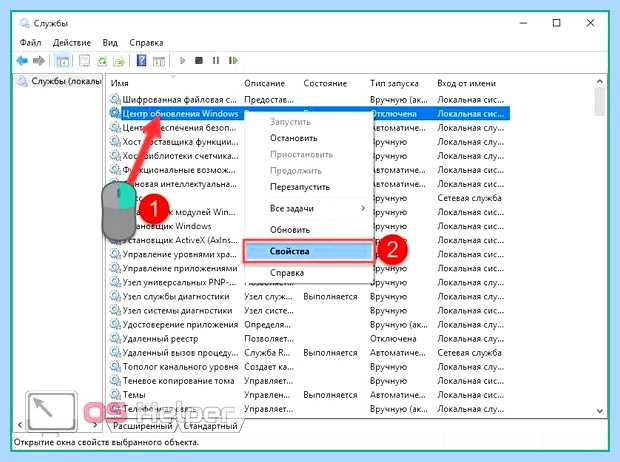
Task: Select the Тополог канального уровня service
Action: [310, 367]
